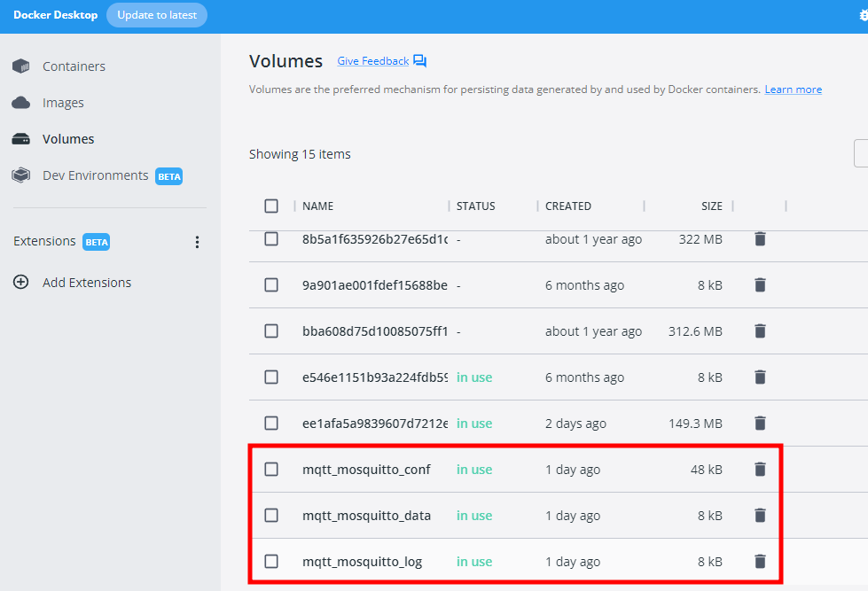
Task: Check the 9a901ae001fdef15688be volume checkbox
Action: point(271,285)
